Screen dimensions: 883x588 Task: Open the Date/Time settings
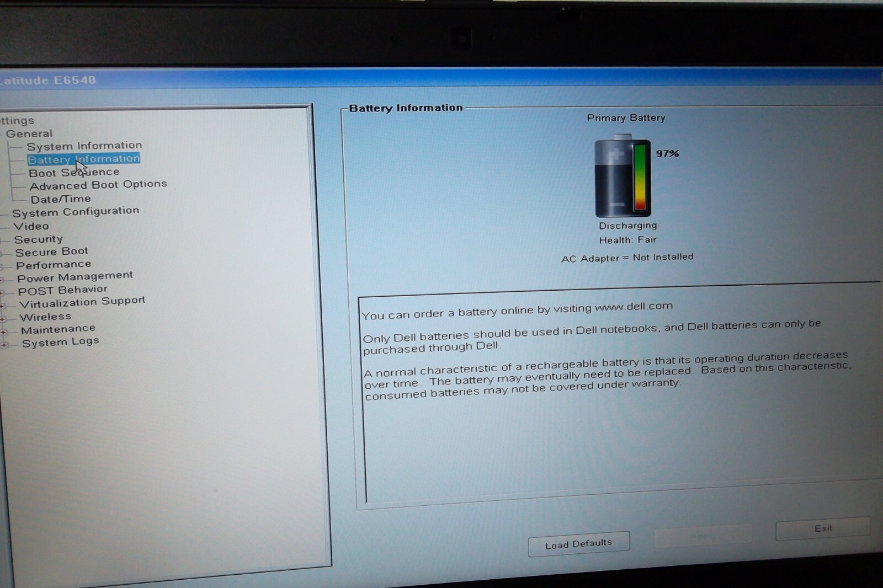coord(61,199)
